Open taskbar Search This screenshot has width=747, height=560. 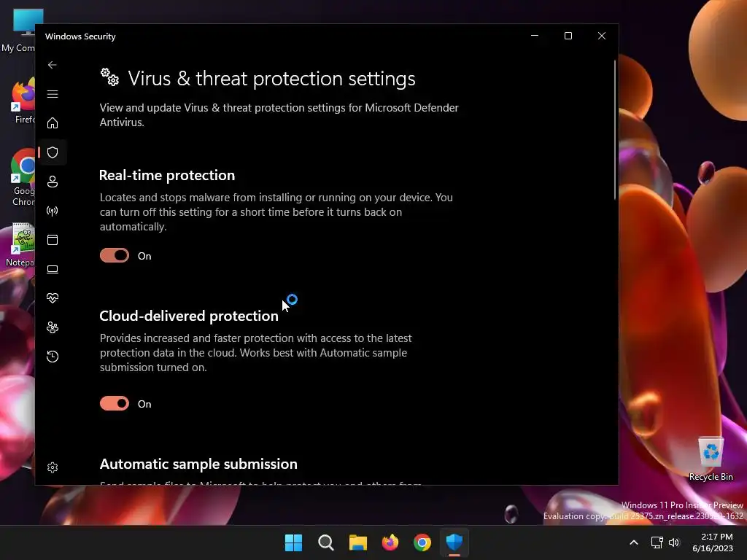point(326,542)
